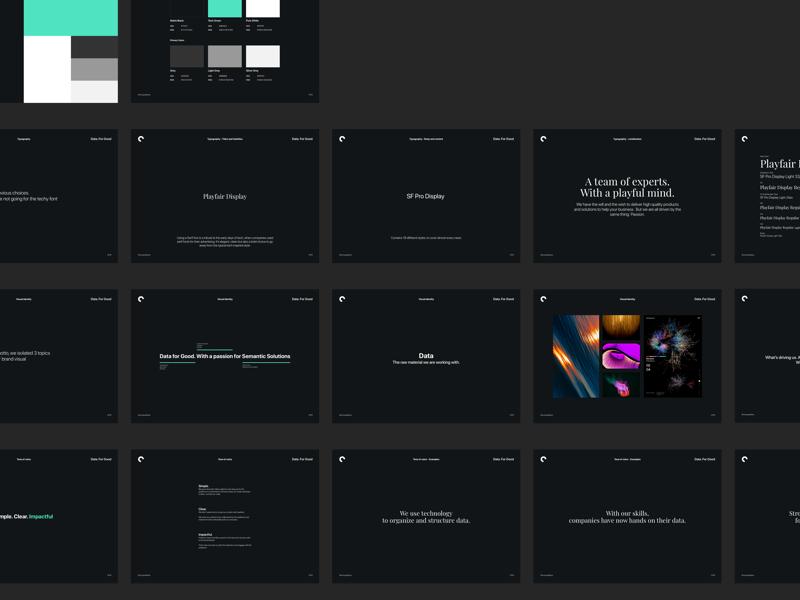Click the 'Data for Good. With a passion' headline

(225, 356)
